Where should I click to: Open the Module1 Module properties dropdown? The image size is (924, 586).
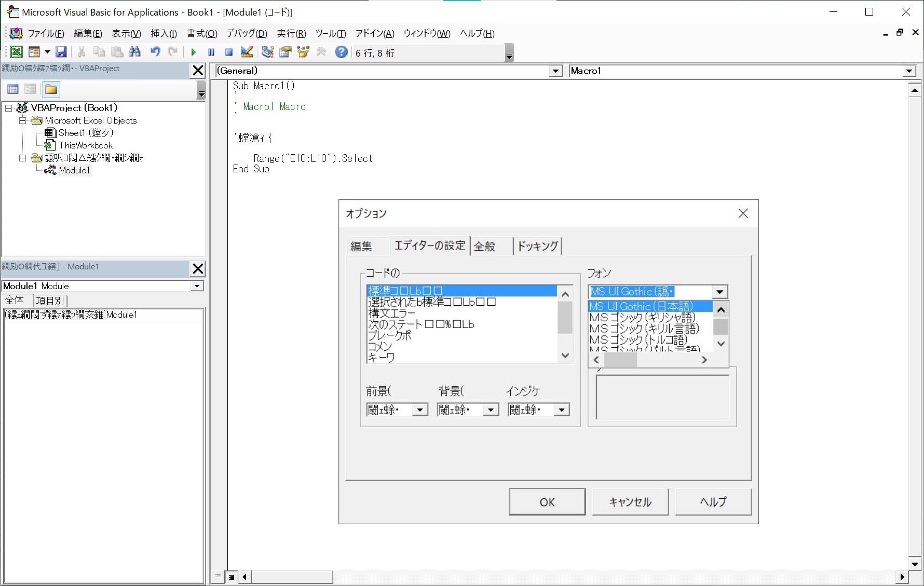pyautogui.click(x=197, y=286)
